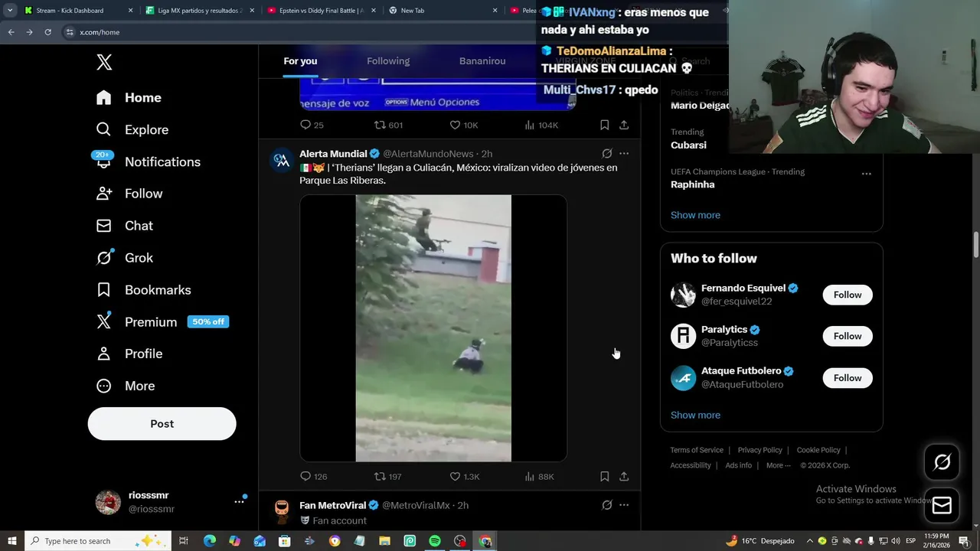Like the top post with 10K likes

pos(463,125)
